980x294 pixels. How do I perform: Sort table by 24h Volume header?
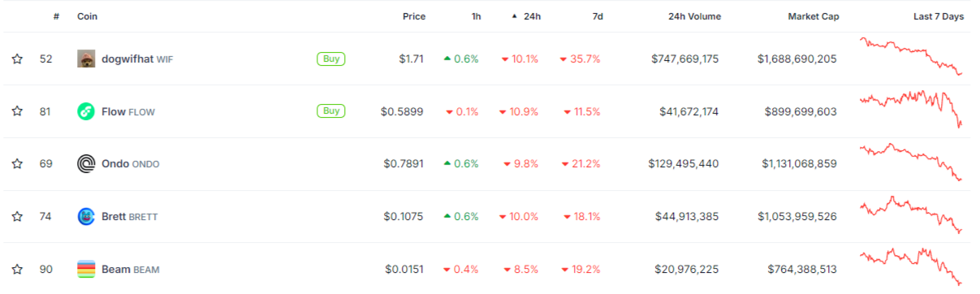694,16
